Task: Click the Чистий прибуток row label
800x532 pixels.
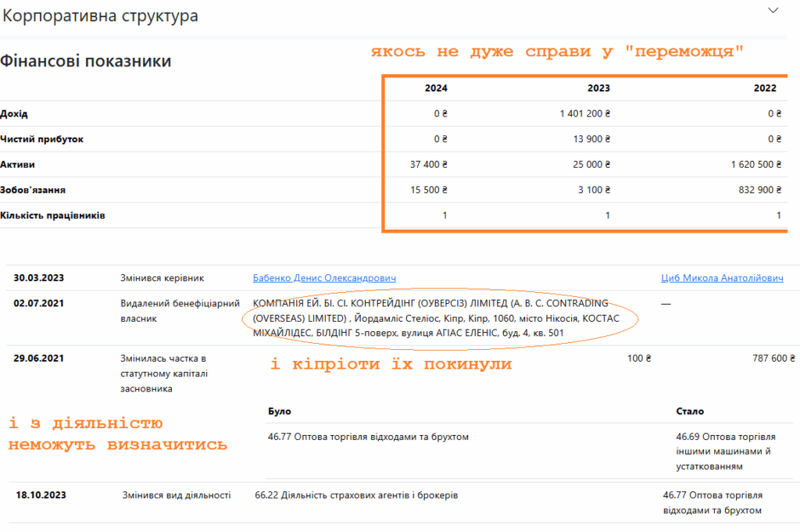Action: pos(41,139)
